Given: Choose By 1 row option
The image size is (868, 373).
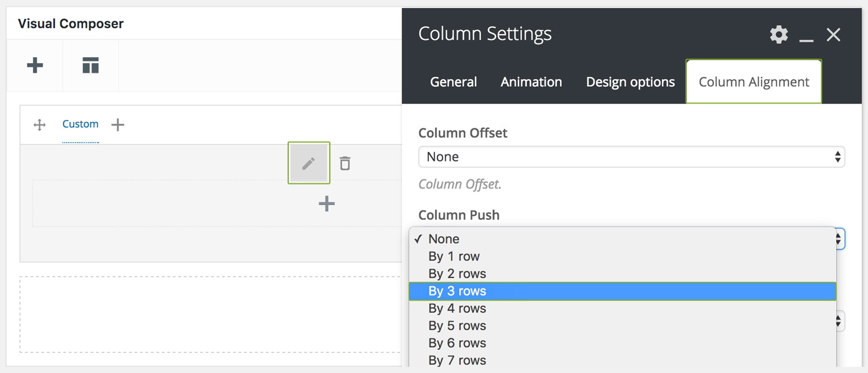Looking at the screenshot, I should [x=623, y=256].
